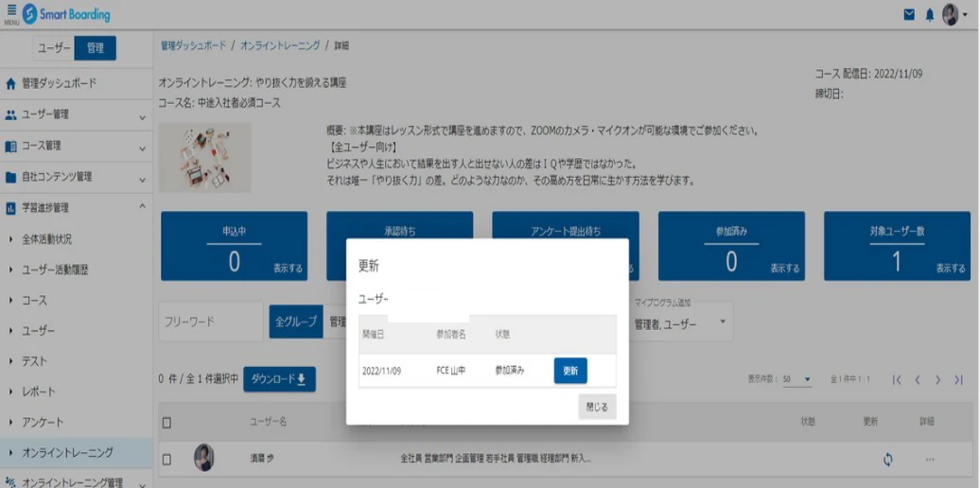Screen dimensions: 980x488
Task: Open the profile avatar menu
Action: (x=954, y=14)
